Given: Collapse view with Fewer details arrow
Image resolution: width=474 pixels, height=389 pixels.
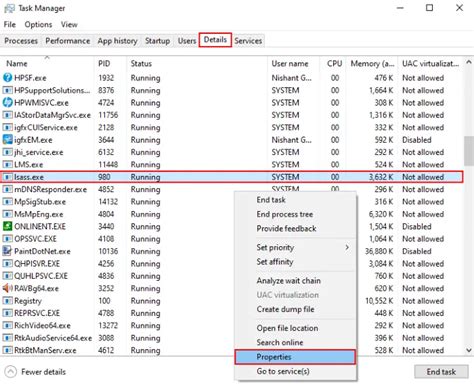Looking at the screenshot, I should pos(11,372).
